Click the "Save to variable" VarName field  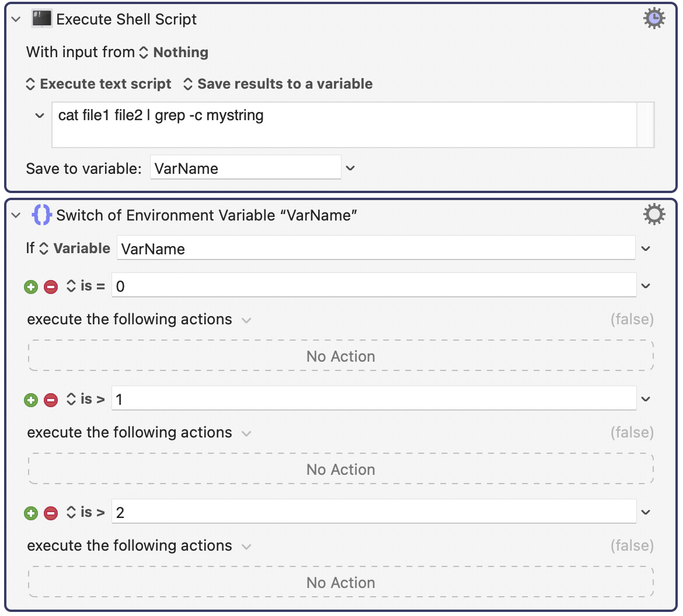245,169
